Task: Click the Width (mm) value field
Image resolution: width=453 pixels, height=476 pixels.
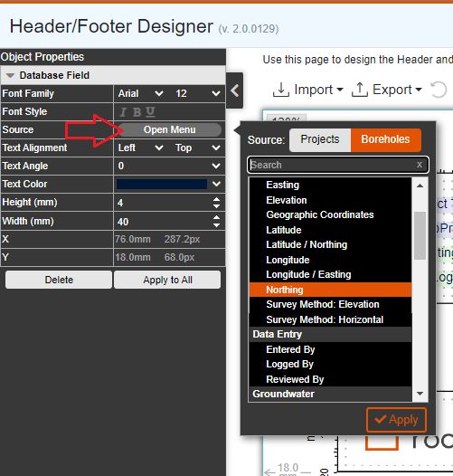Action: (x=164, y=222)
